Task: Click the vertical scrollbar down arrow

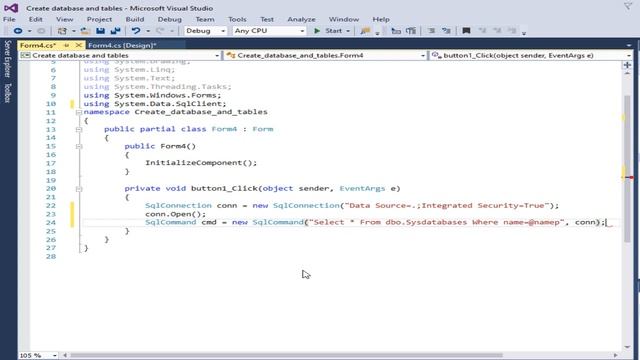Action: pyautogui.click(x=627, y=347)
